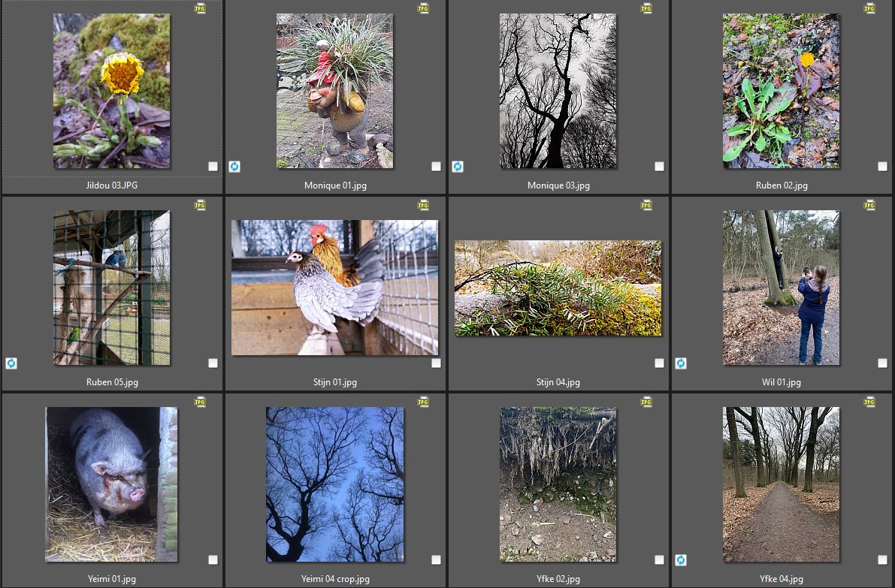
Task: Click the filename label Wil 01.jpg
Action: click(781, 382)
